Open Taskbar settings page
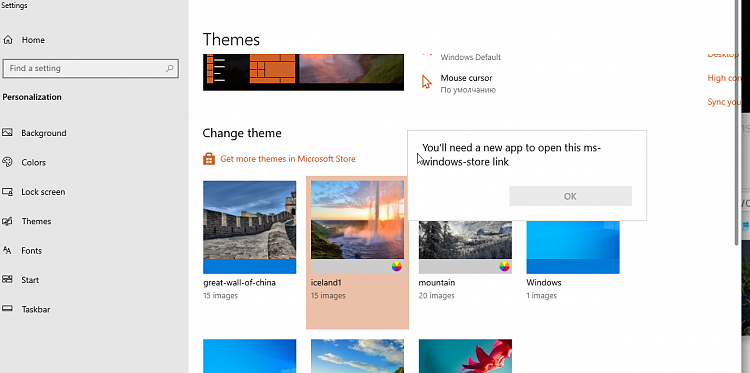The image size is (750, 373). tap(35, 309)
